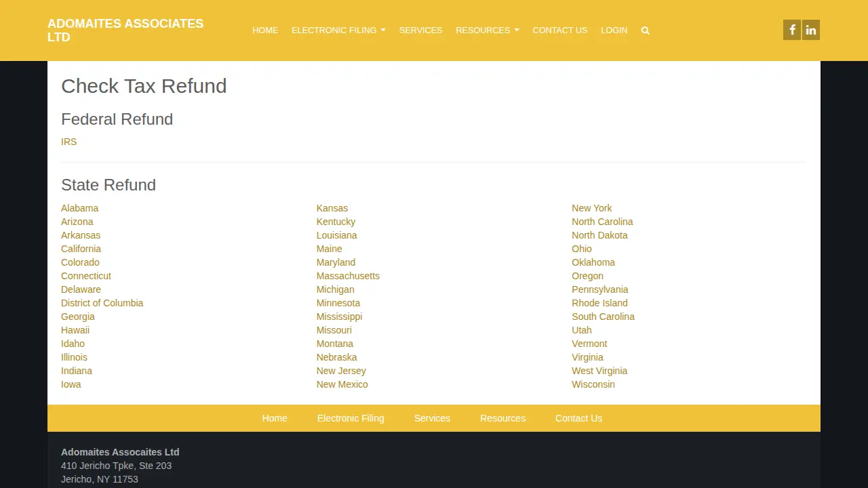
Task: Open the Vermont refund link
Action: [x=589, y=344]
